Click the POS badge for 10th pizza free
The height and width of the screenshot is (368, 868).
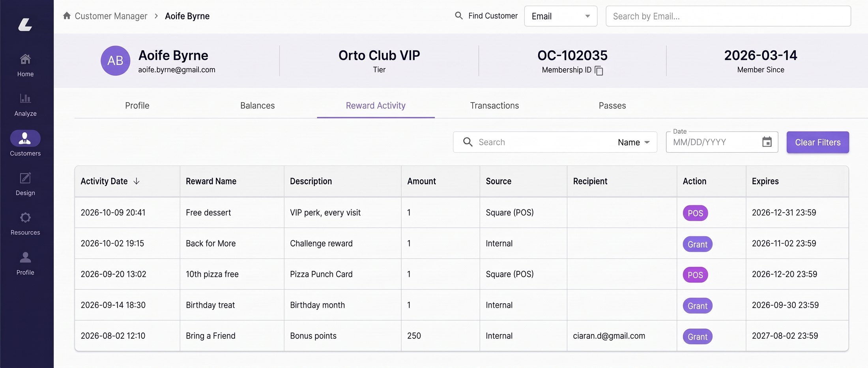695,275
